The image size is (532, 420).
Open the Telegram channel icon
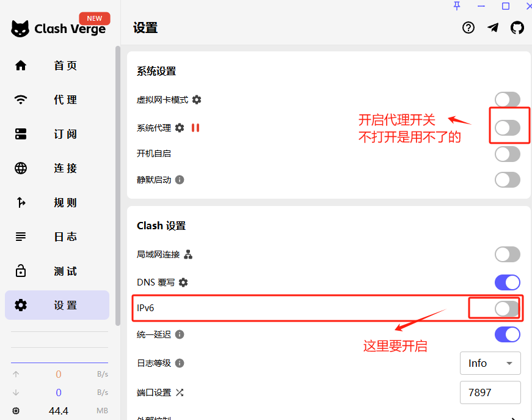pyautogui.click(x=493, y=28)
